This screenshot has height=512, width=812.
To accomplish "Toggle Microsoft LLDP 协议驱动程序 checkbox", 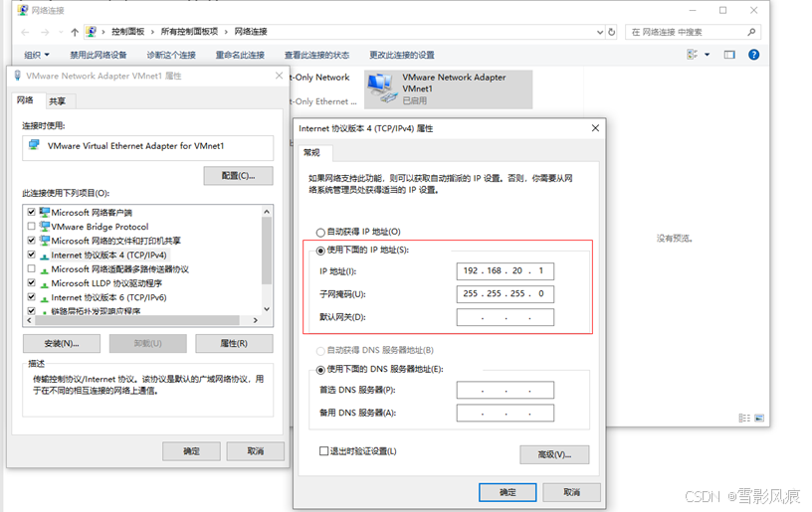I will tap(32, 283).
